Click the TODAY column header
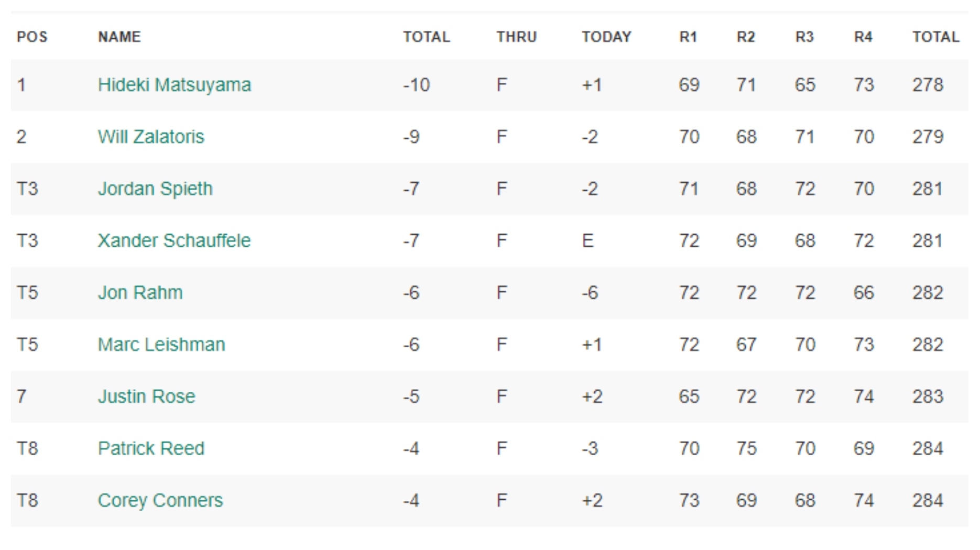 606,37
